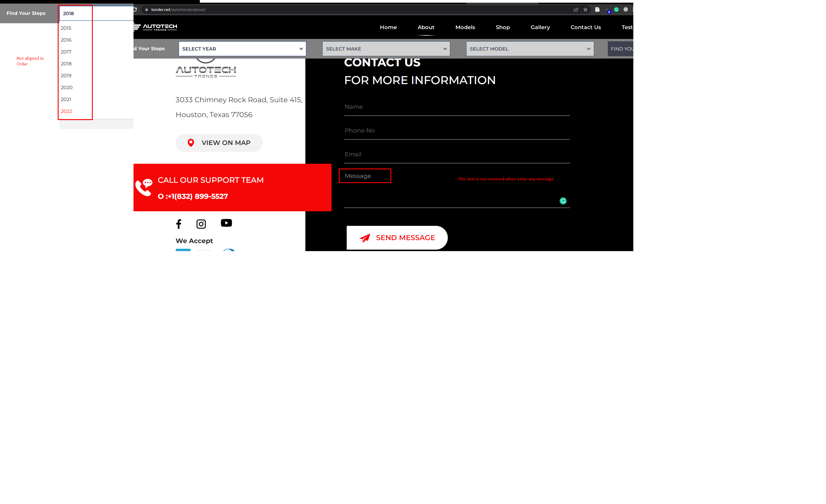Image resolution: width=826 pixels, height=504 pixels.
Task: Click VIEW ON MAP button
Action: click(219, 143)
